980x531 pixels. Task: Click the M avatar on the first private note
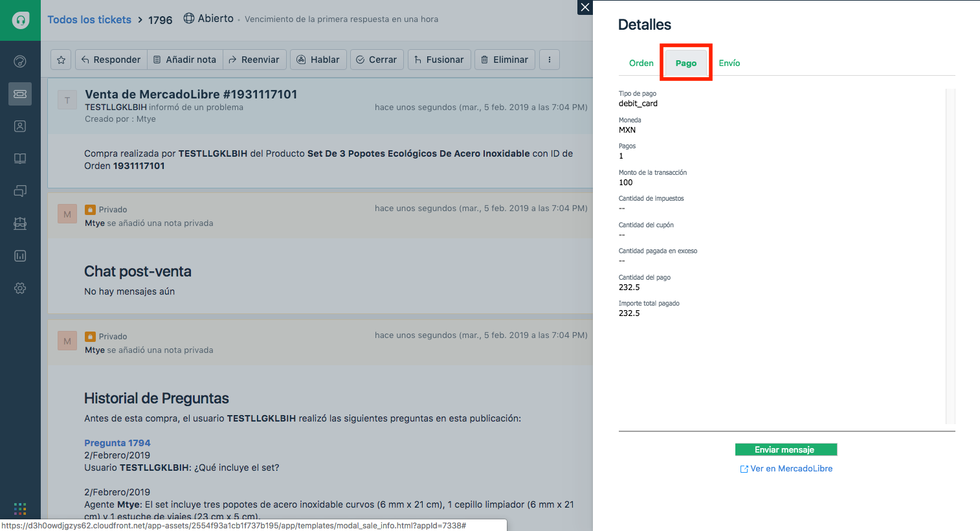67,214
